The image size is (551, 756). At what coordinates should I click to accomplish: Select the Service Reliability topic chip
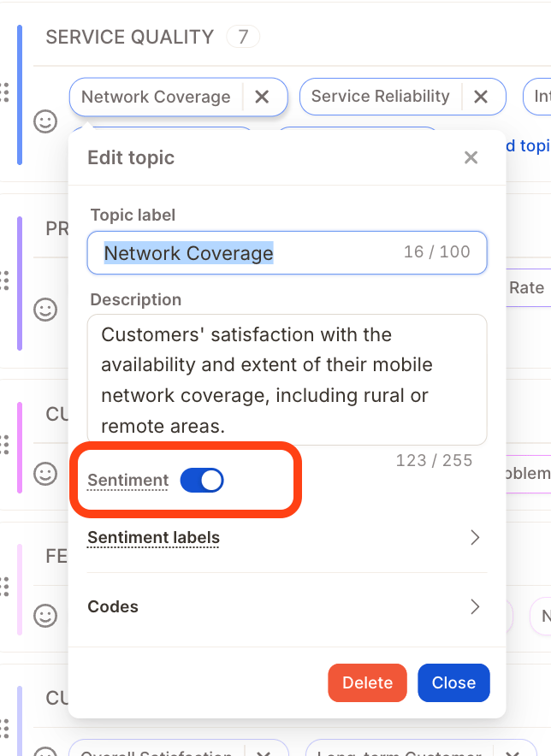[x=380, y=97]
